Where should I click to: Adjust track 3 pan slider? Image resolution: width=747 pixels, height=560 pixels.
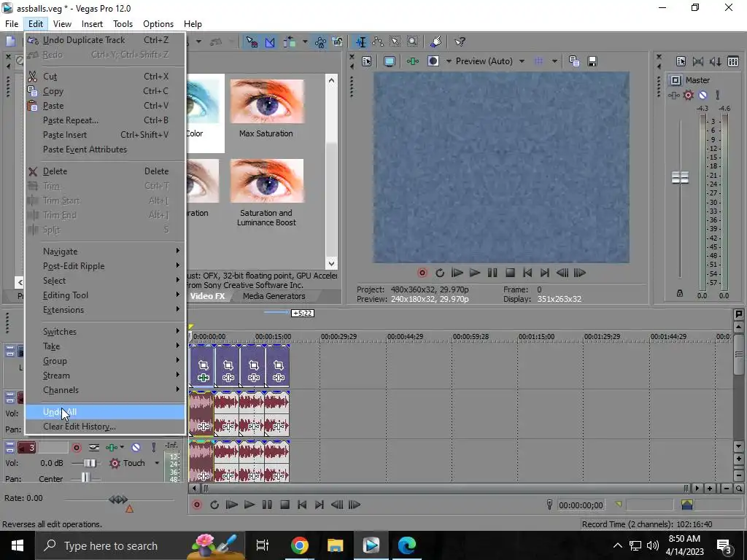(x=85, y=478)
